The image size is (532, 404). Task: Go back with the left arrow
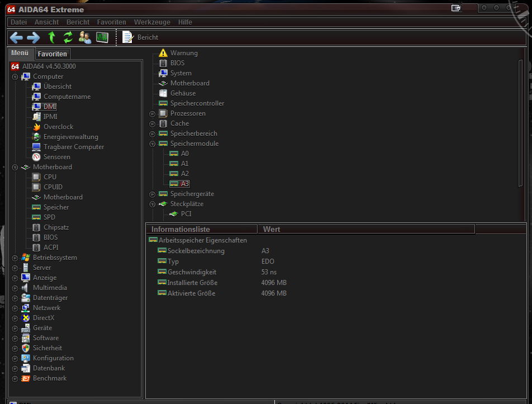click(16, 37)
